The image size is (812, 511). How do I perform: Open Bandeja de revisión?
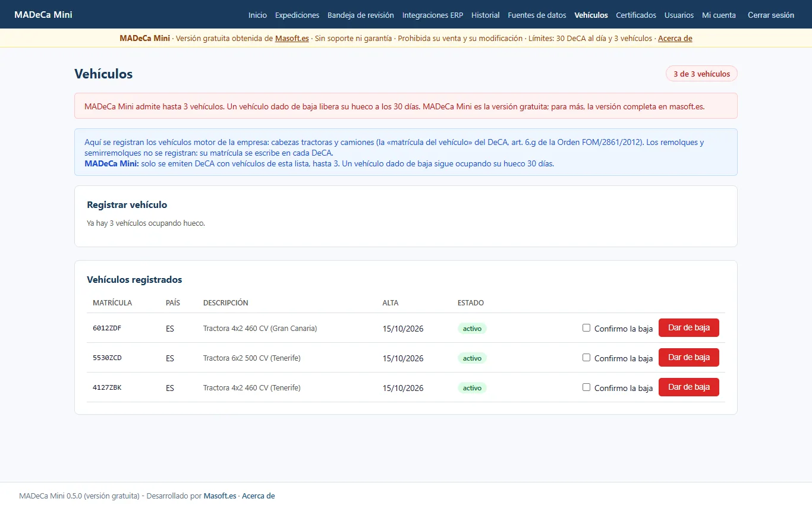pos(361,15)
